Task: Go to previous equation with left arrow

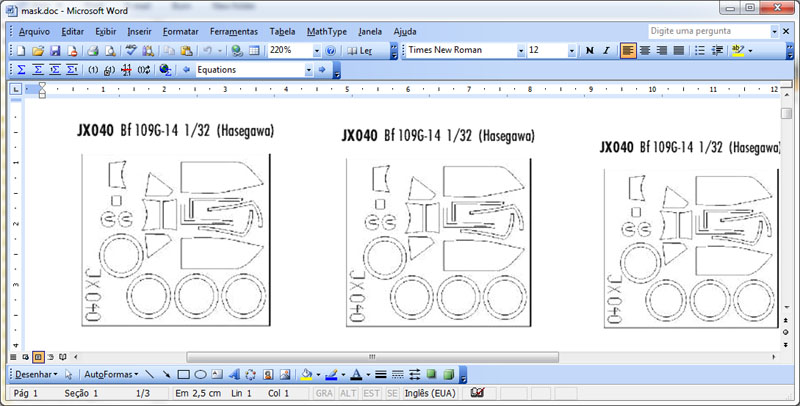Action: click(x=186, y=70)
